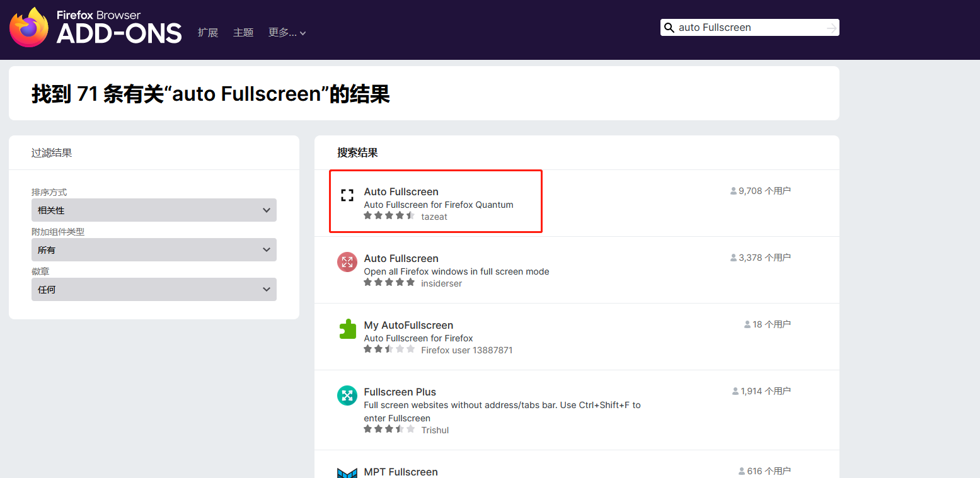Image resolution: width=980 pixels, height=478 pixels.
Task: Click the 3,378 个用户 count
Action: (764, 258)
